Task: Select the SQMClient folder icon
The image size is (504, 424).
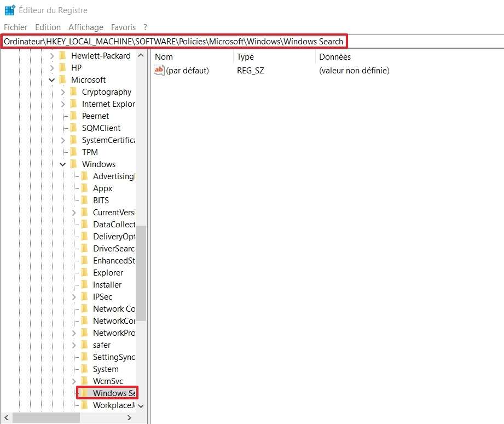Action: (x=74, y=128)
